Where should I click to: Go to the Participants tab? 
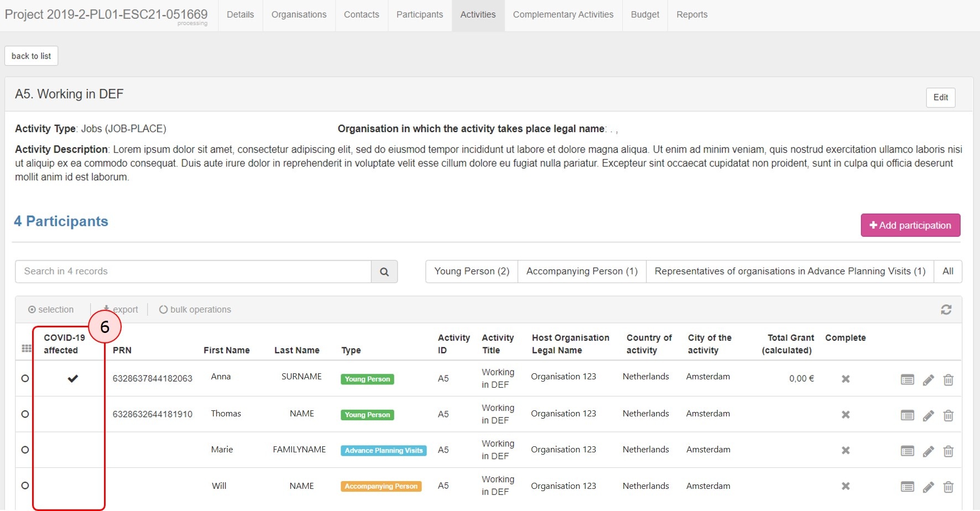point(420,15)
